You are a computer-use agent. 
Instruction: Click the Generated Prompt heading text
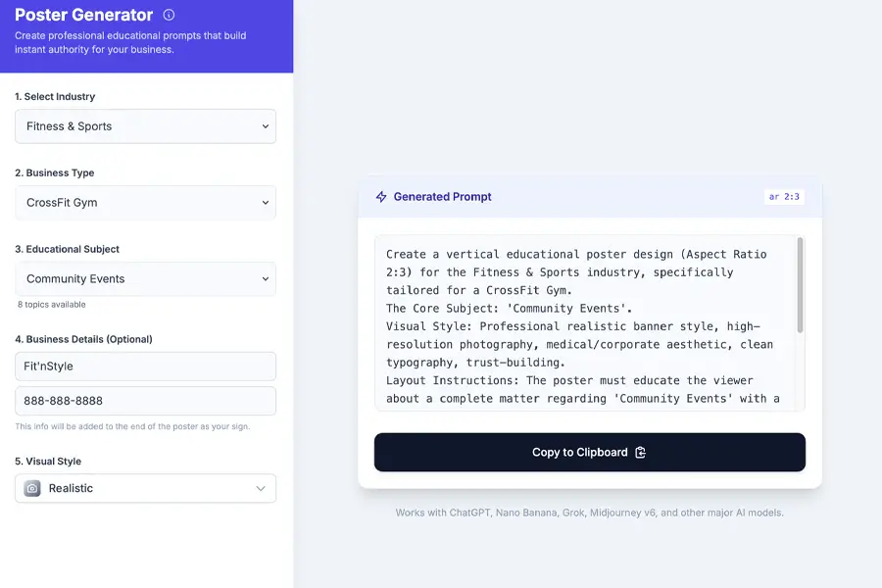coord(443,197)
